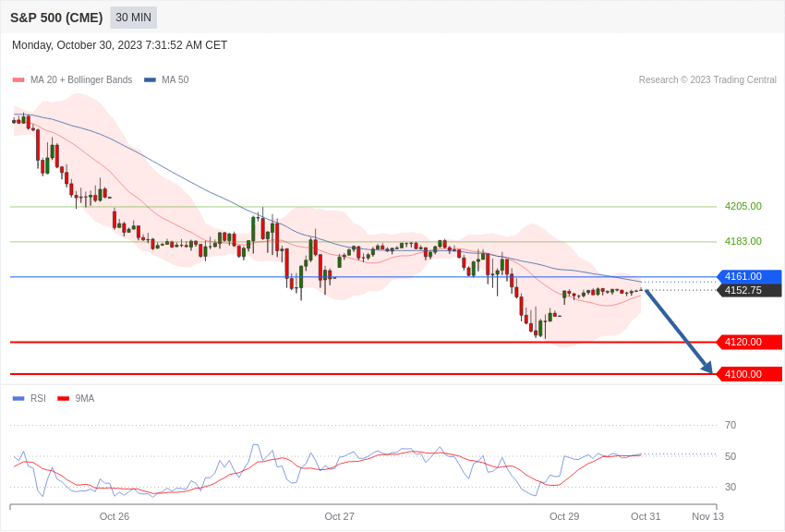Image resolution: width=785 pixels, height=532 pixels.
Task: Click the 4205.00 resistance price label
Action: point(743,206)
